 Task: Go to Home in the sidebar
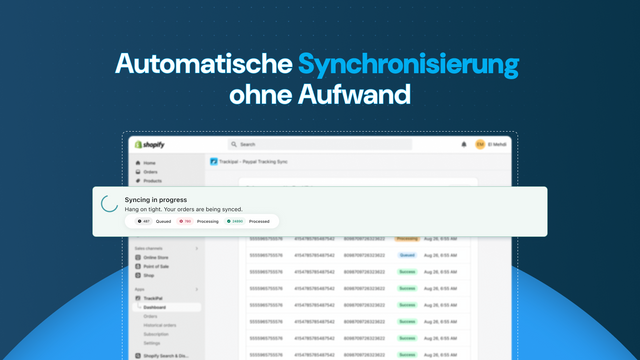coord(149,163)
